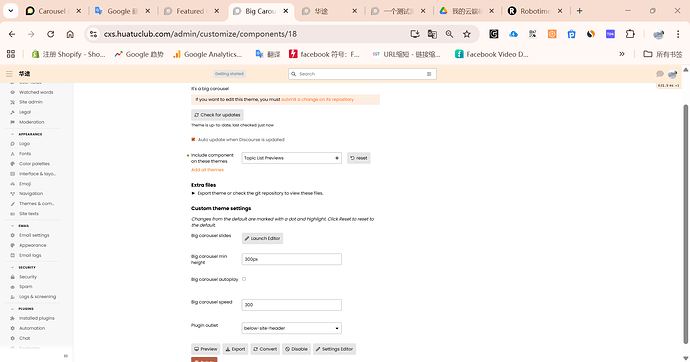This screenshot has height=362, width=690.
Task: Open the browser tab search dropdown
Action: pyautogui.click(x=11, y=11)
